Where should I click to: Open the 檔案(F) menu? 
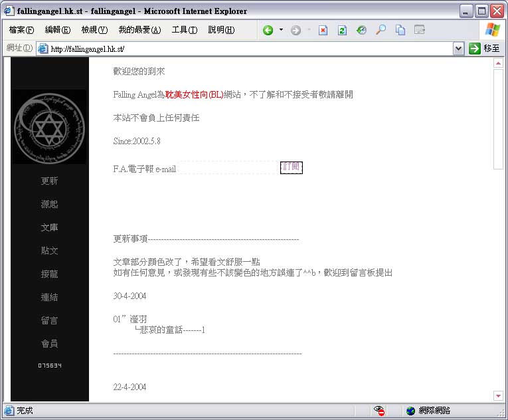[x=21, y=30]
